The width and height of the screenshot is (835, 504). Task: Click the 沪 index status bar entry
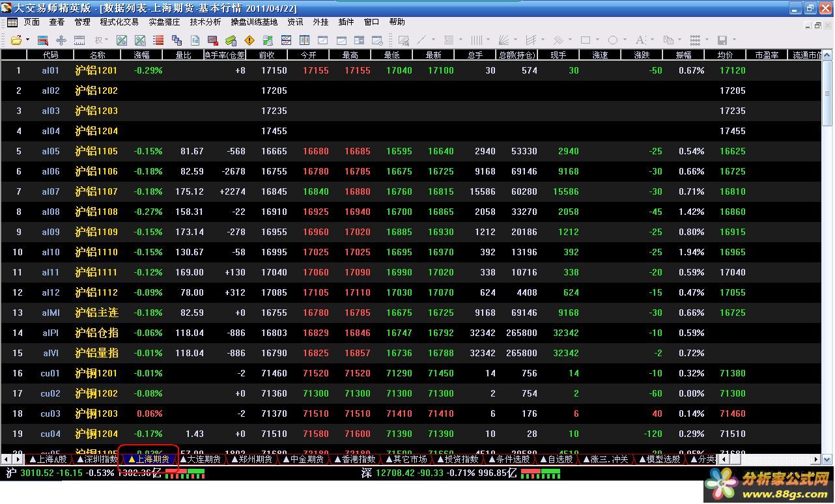[83, 473]
